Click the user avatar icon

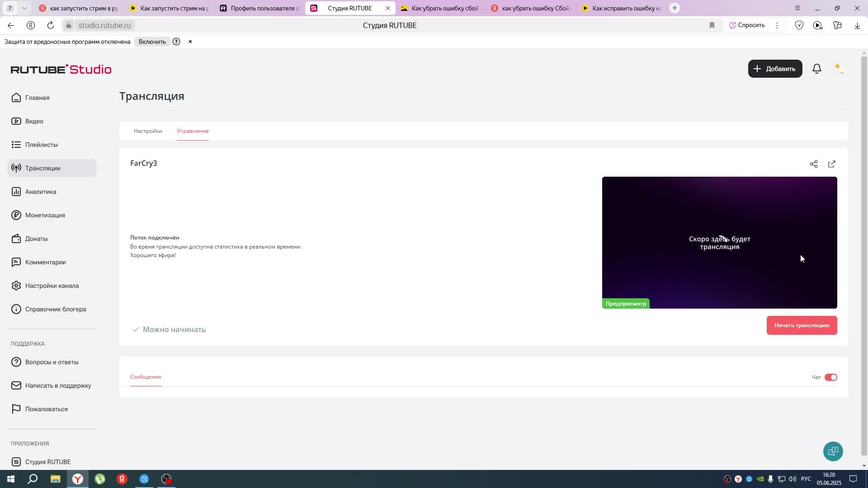pyautogui.click(x=839, y=69)
